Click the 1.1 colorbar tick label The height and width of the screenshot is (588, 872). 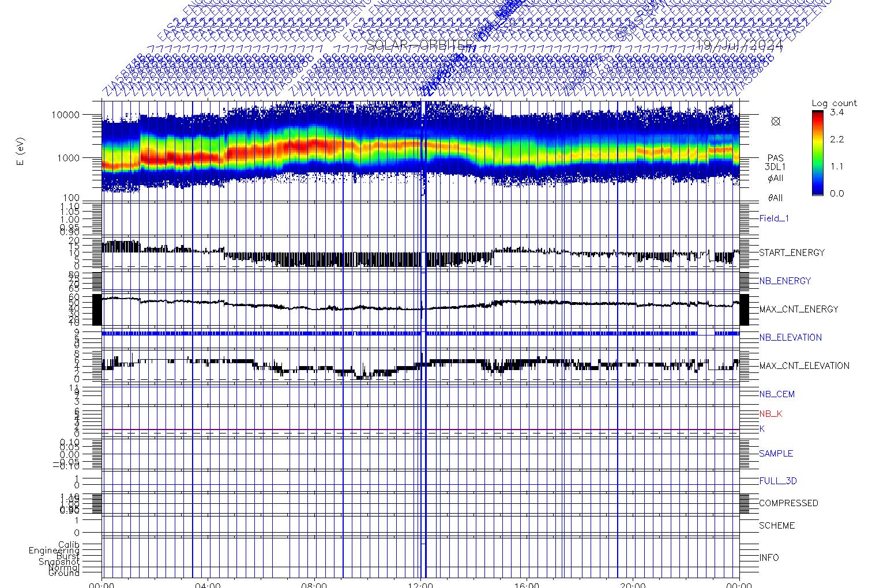(x=837, y=167)
